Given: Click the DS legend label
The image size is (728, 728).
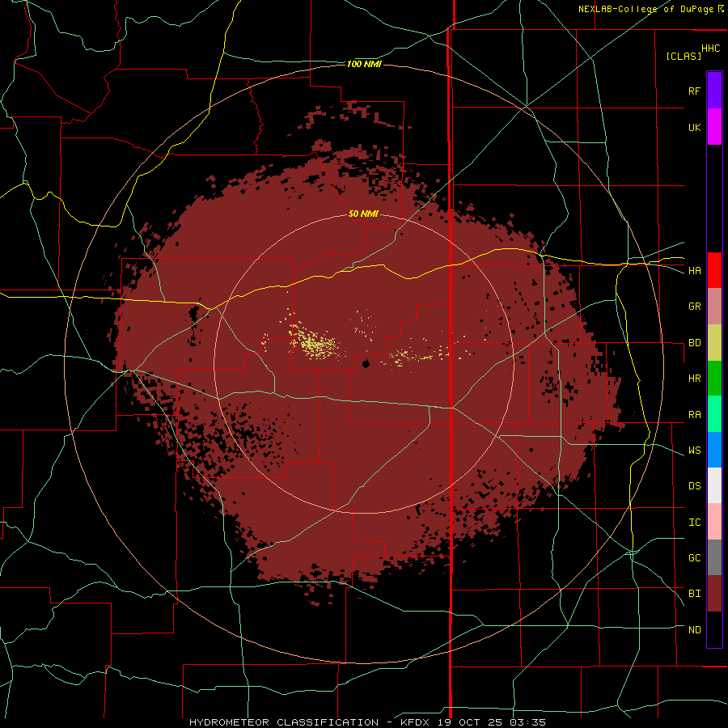Looking at the screenshot, I should [694, 485].
